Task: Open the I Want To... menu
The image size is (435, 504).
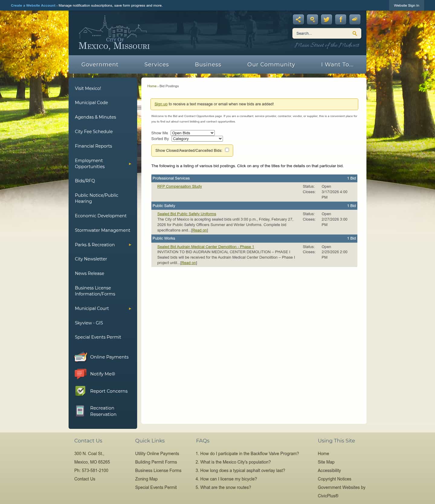Action: [337, 65]
